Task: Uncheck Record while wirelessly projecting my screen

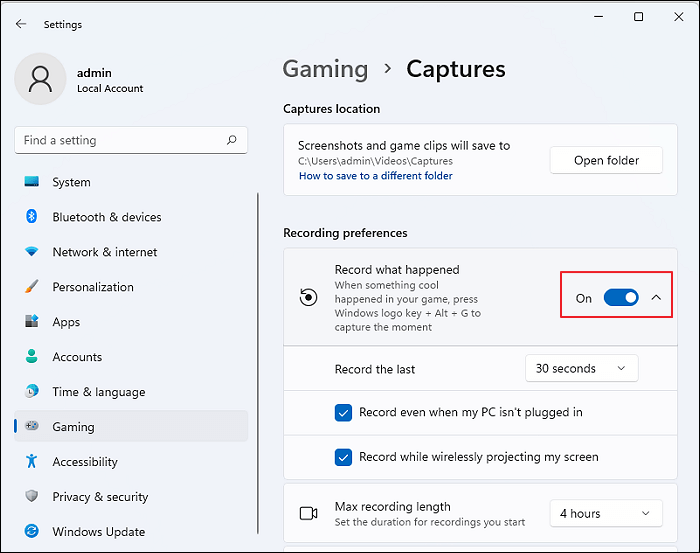Action: click(x=343, y=457)
